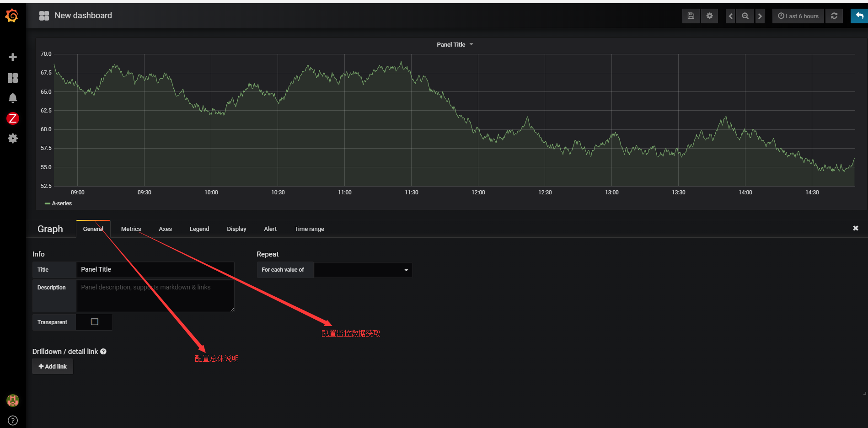This screenshot has width=868, height=428.
Task: Switch to the Metrics tab
Action: coord(131,229)
